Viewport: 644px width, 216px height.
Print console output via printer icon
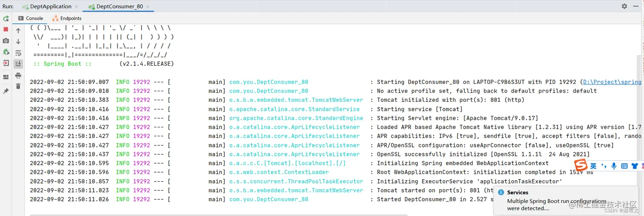tap(18, 75)
